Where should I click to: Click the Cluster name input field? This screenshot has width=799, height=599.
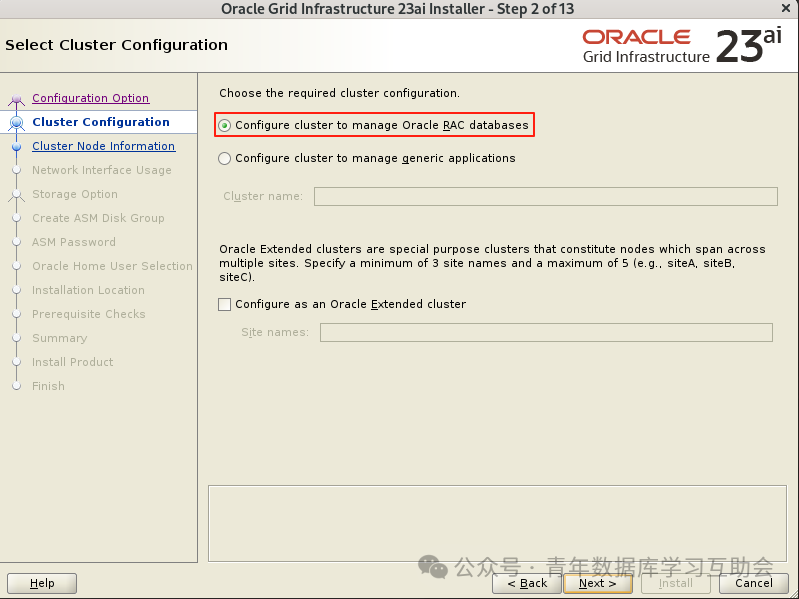tap(546, 196)
